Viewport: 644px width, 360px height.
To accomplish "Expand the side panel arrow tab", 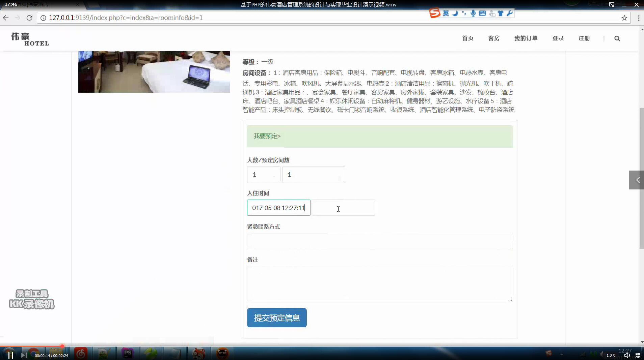I will (x=637, y=180).
